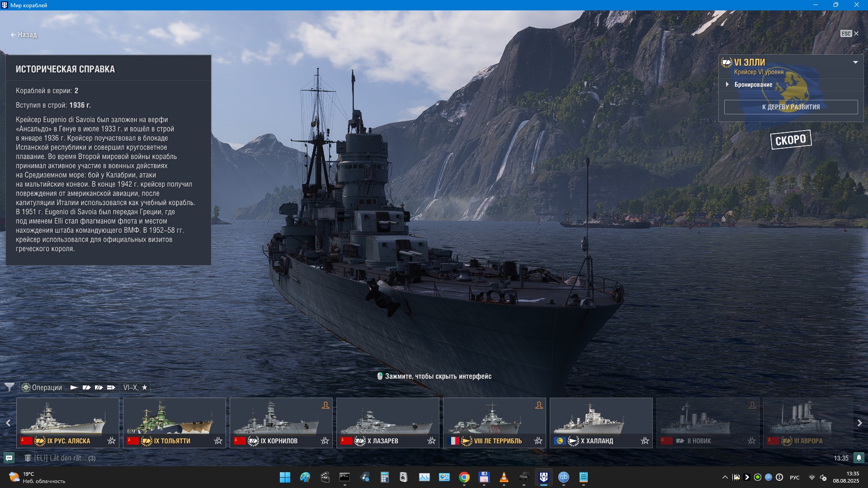Open the calculator in the taskbar
The image size is (868, 488).
pyautogui.click(x=385, y=477)
